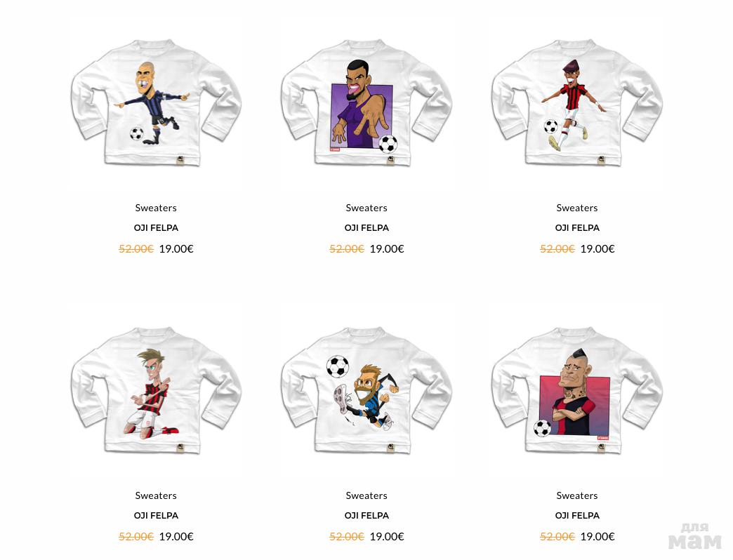Viewport: 733px width, 560px height.
Task: Click the 19.00€ price under the bicycle kick sweater
Action: 387,536
